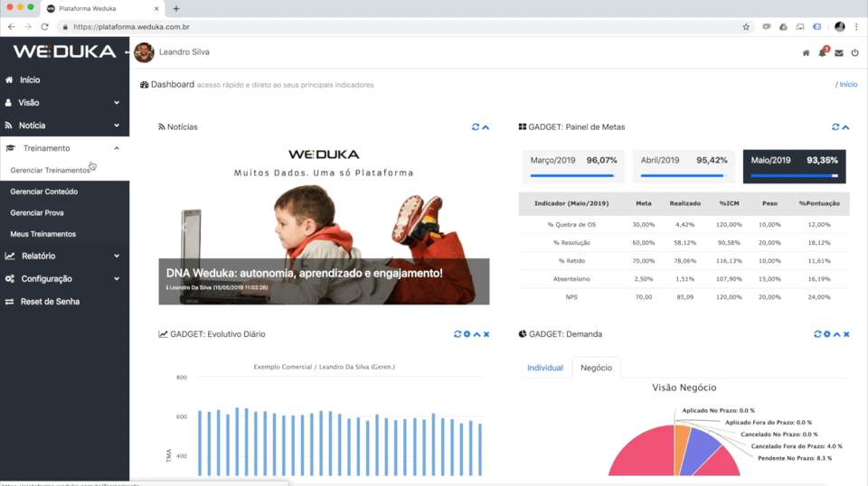Expand the Visão menu chevron
Image resolution: width=868 pixels, height=486 pixels.
[x=117, y=103]
